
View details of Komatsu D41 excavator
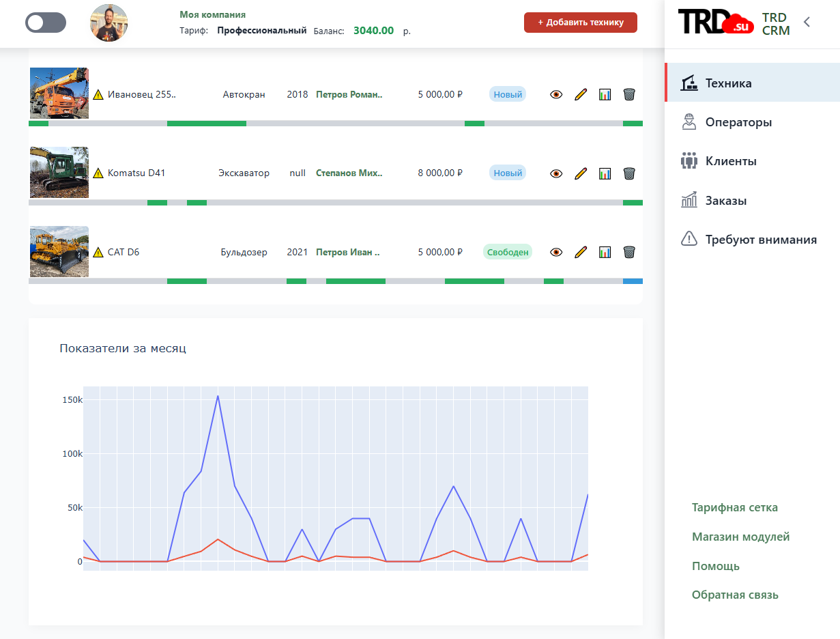556,173
